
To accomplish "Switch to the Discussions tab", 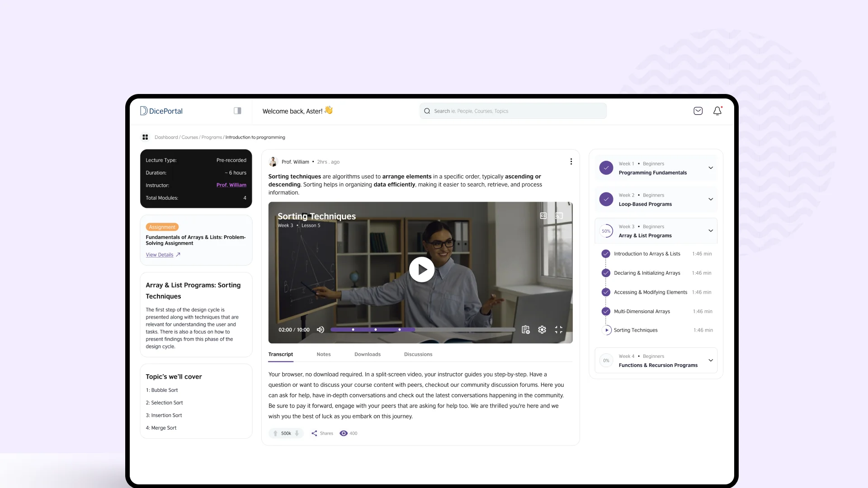I will tap(418, 355).
